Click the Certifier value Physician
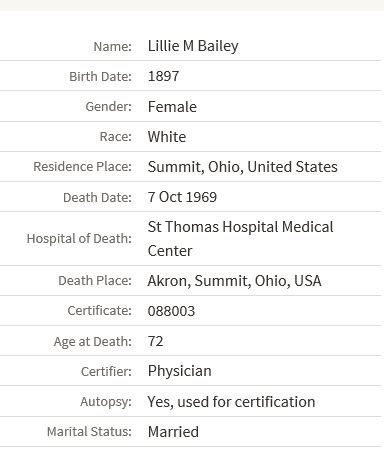 click(179, 371)
